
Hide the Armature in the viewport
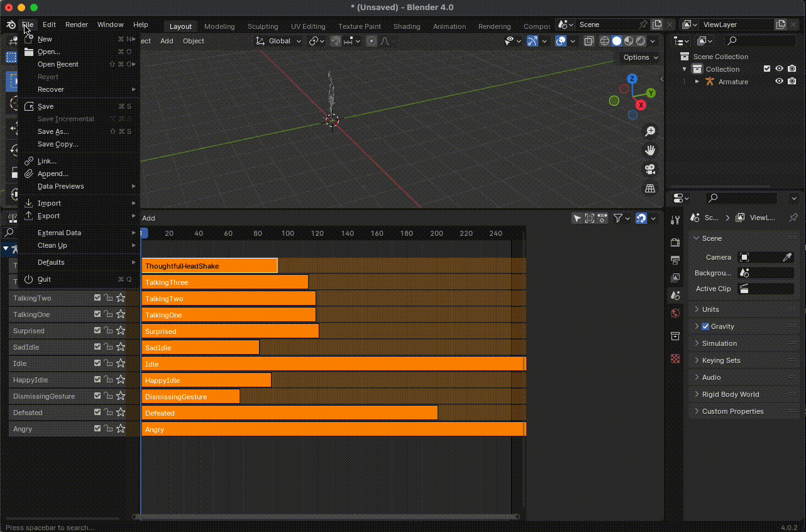[x=779, y=81]
